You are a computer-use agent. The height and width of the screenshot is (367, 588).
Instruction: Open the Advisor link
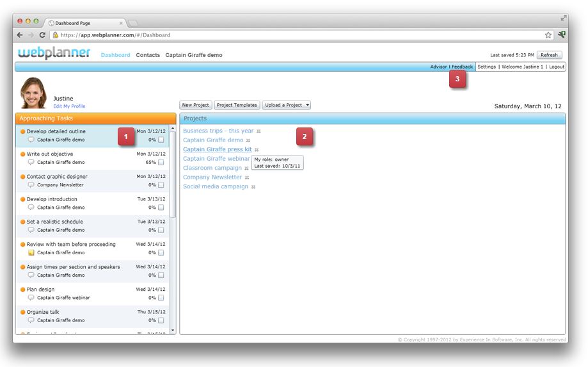click(x=438, y=67)
